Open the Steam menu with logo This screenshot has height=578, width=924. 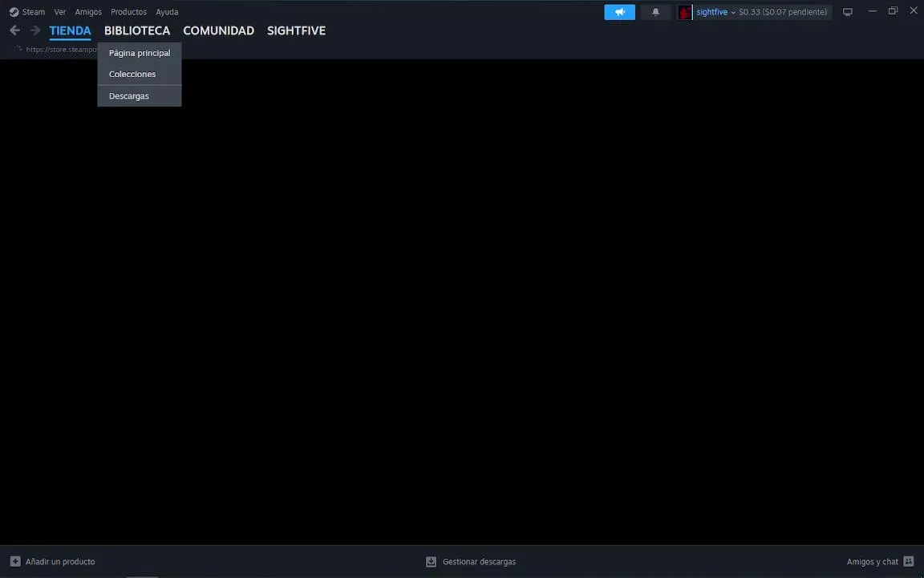[27, 12]
